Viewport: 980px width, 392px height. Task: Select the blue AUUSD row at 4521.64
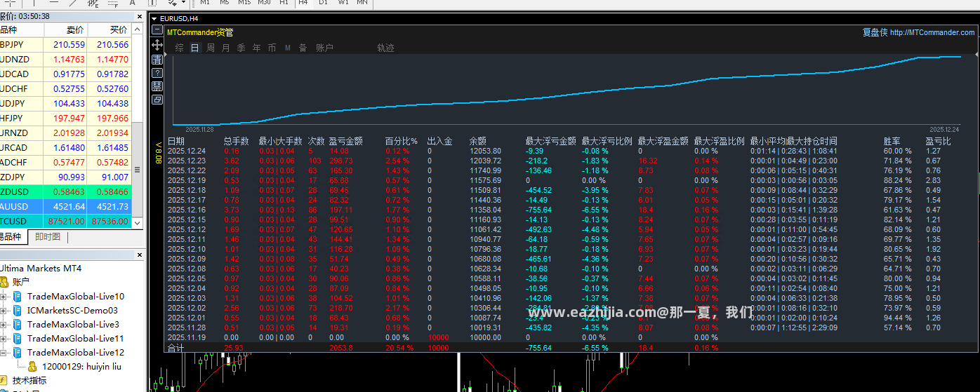coord(65,206)
